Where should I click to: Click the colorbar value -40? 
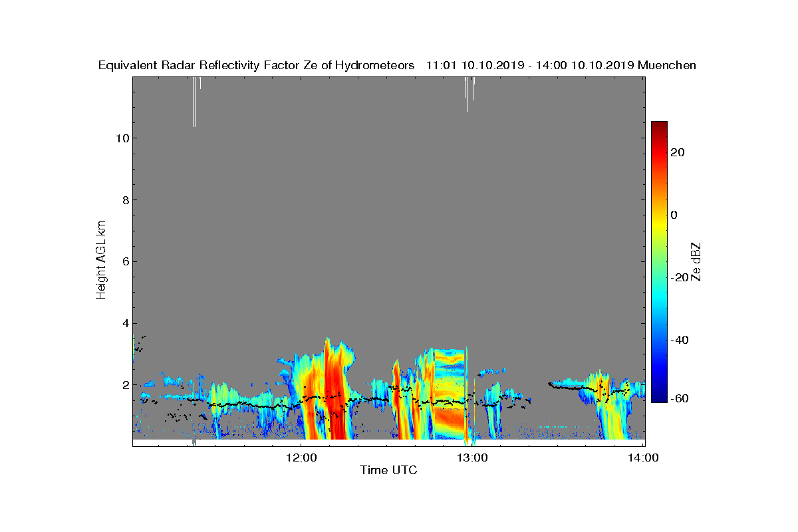[679, 340]
